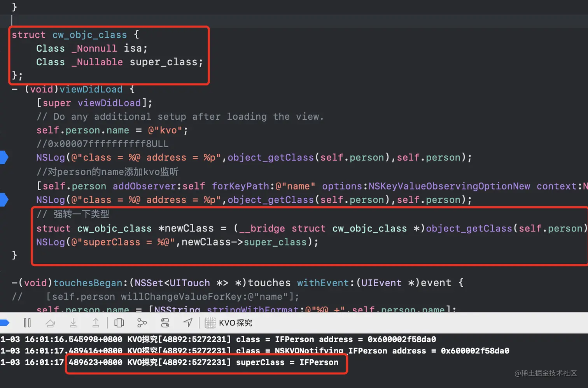Click the 'Class _Nonnull isa;' line
The width and height of the screenshot is (588, 388).
[x=92, y=49]
